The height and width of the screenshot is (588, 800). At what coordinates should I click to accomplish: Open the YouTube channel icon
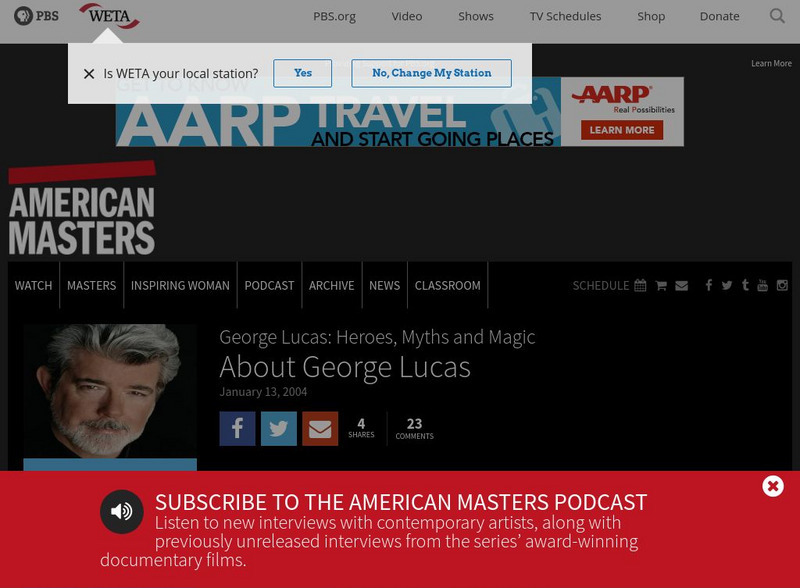[763, 285]
